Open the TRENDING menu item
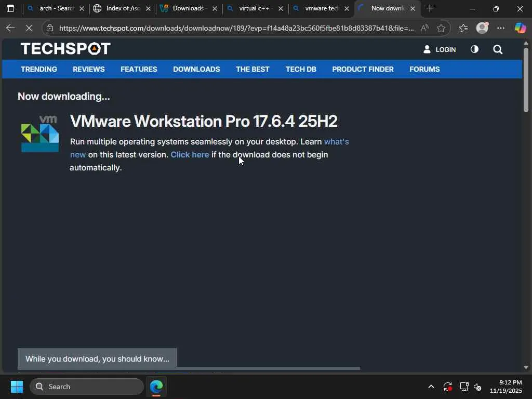Image resolution: width=532 pixels, height=399 pixels. pyautogui.click(x=39, y=69)
